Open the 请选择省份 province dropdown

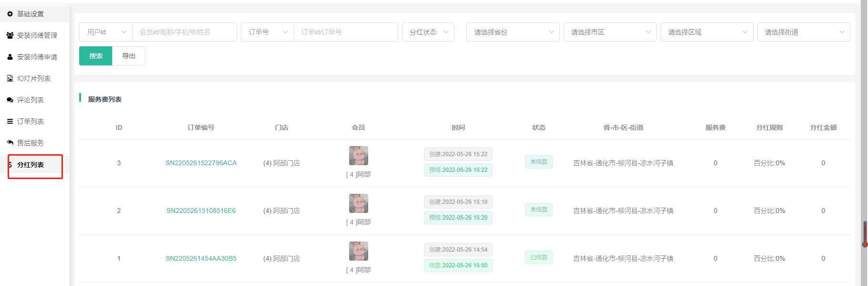pos(513,32)
